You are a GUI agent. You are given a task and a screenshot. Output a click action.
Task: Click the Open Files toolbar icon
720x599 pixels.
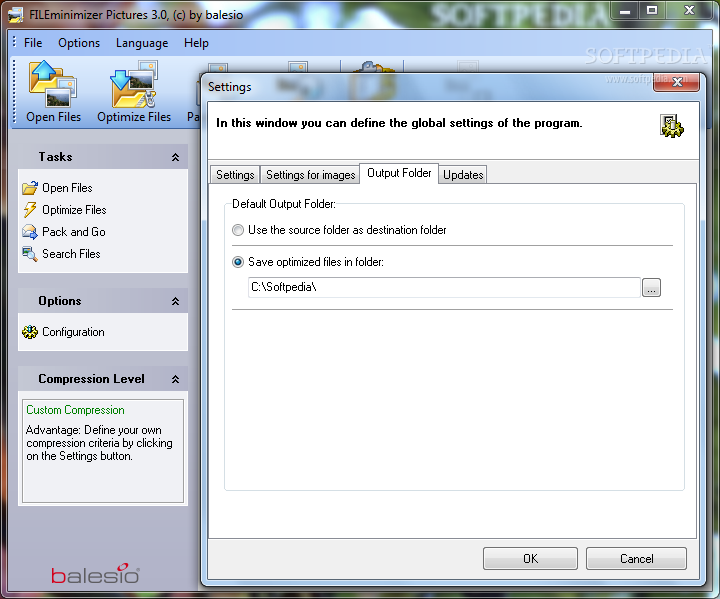tap(53, 84)
